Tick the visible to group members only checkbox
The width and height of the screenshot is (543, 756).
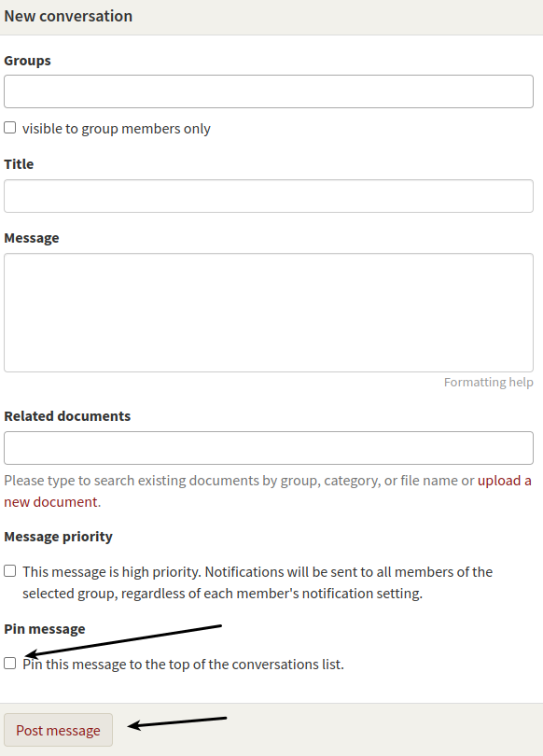tap(9, 128)
